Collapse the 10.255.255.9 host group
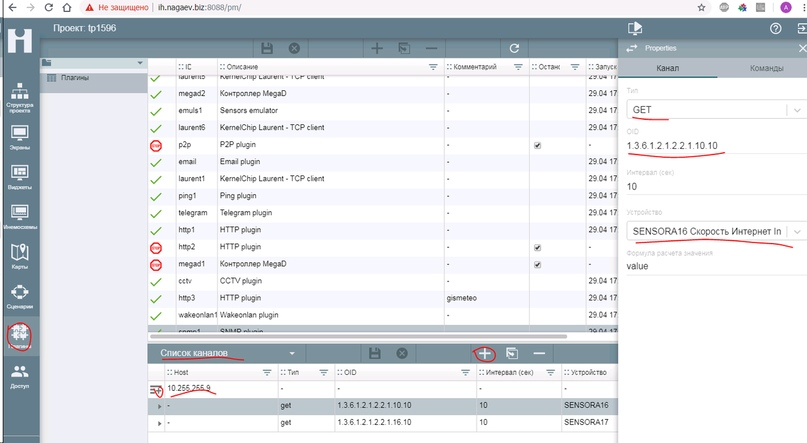Viewport: 807px width, 443px height. click(156, 391)
